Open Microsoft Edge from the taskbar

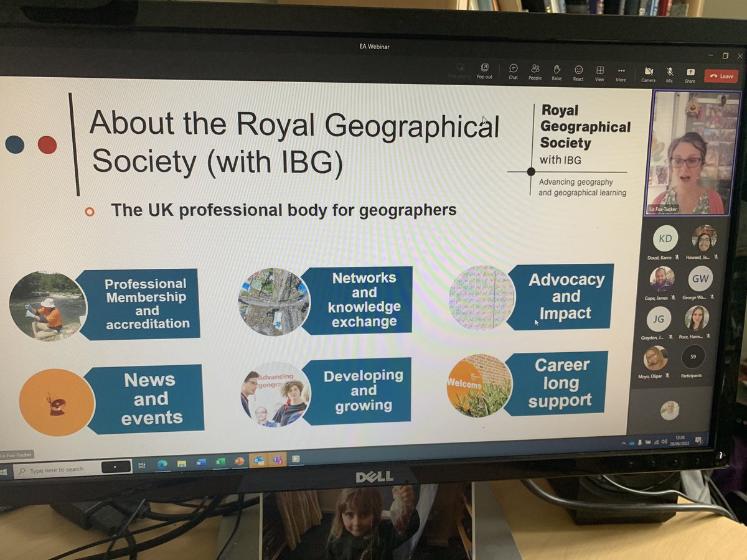(x=161, y=464)
